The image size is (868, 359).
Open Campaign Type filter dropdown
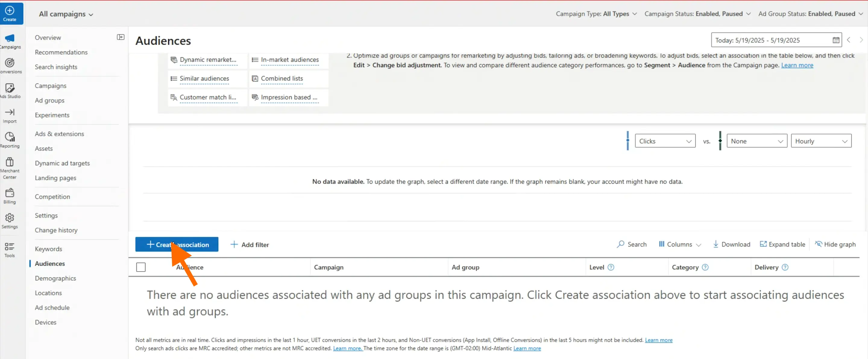coord(596,14)
